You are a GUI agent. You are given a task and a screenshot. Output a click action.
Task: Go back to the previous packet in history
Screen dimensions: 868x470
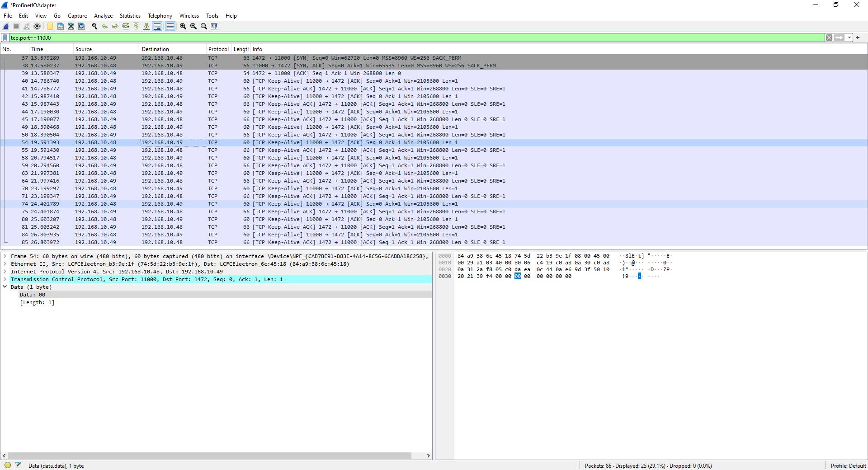point(105,26)
